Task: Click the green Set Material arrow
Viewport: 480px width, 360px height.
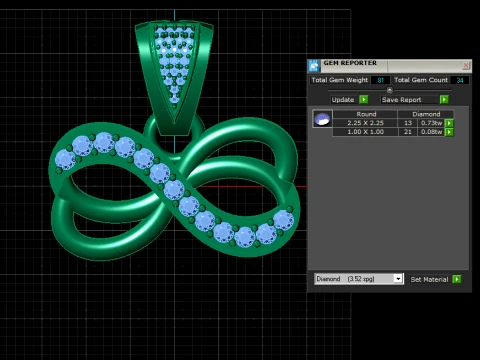Action: tap(457, 279)
